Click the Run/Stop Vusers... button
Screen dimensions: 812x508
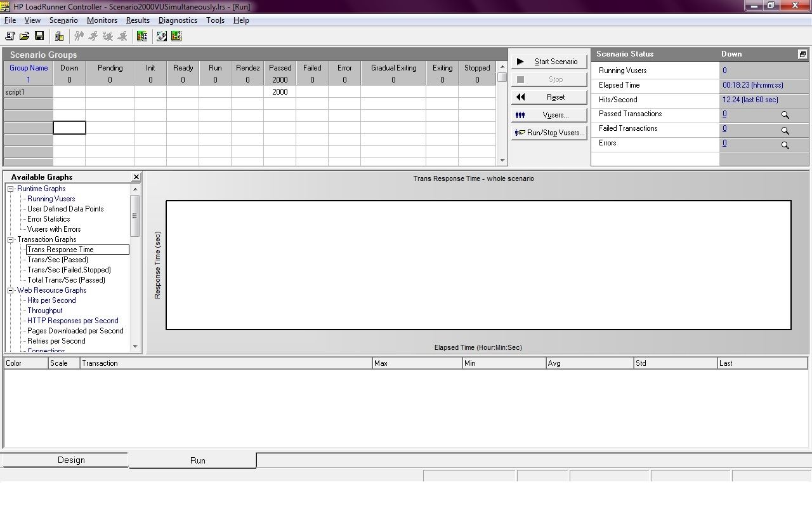click(549, 133)
